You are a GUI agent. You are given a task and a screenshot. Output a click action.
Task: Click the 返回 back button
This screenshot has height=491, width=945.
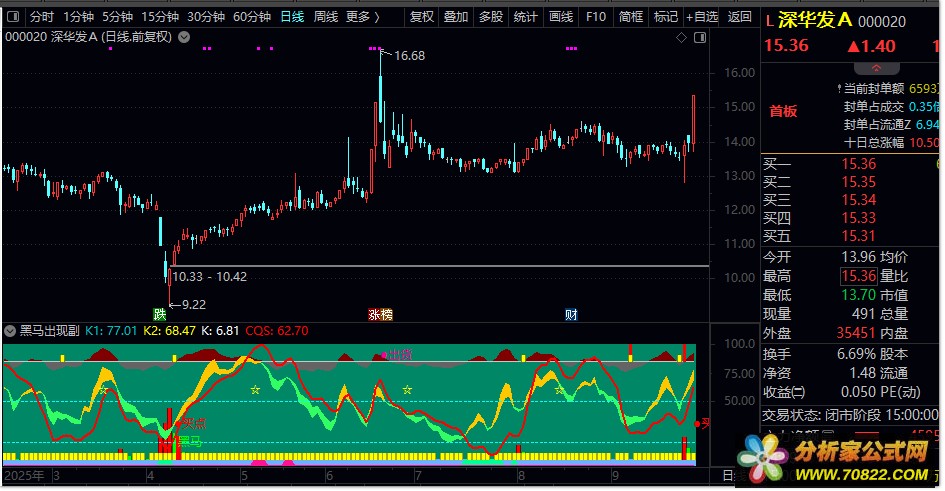coord(739,17)
